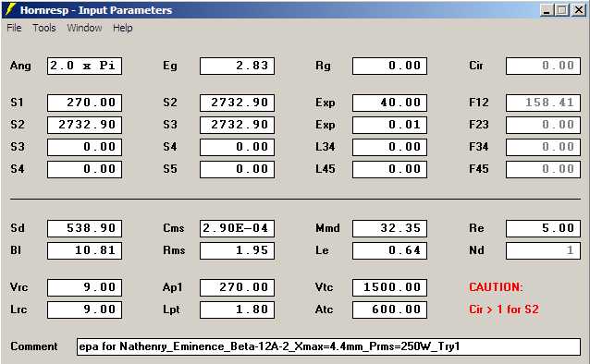Screen dimensions: 590x364
Task: Click the Nd field showing 1
Action: click(x=544, y=250)
